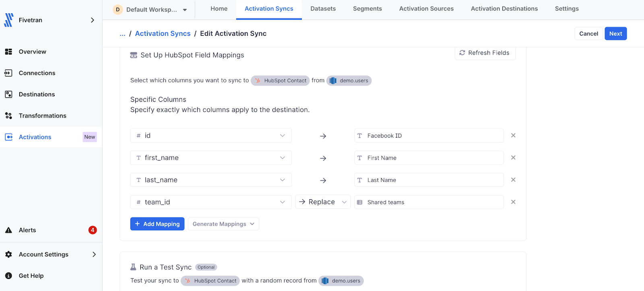Screen dimensions: 644x291
Task: Open the Activation Syncs breadcrumb link
Action: tap(163, 34)
